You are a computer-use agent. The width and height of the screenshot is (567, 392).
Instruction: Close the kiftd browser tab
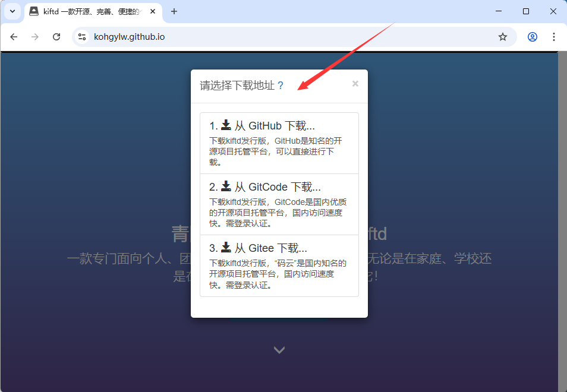point(153,11)
